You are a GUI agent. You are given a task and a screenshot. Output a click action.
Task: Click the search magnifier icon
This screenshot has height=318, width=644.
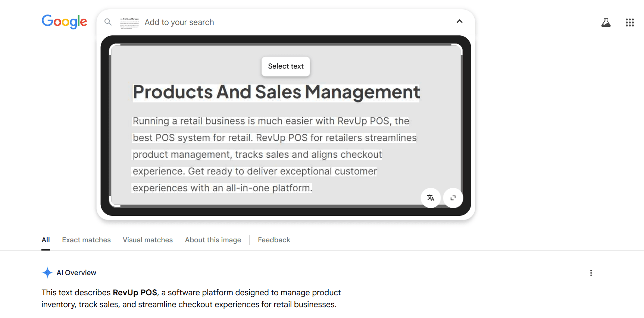tap(108, 22)
